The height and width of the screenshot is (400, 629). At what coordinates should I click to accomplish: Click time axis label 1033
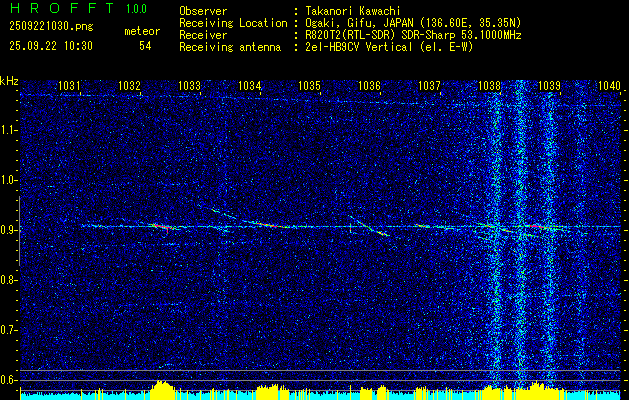click(x=189, y=86)
